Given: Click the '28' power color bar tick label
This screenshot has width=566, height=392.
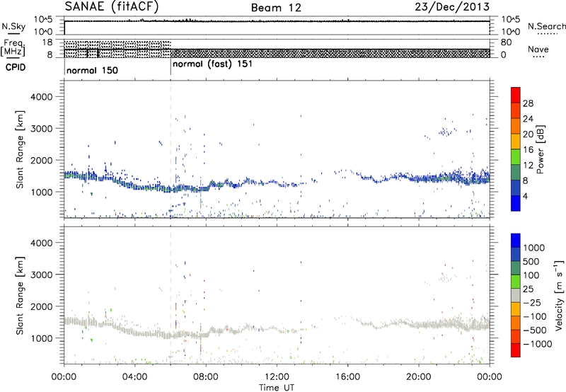Looking at the screenshot, I should pyautogui.click(x=528, y=103).
